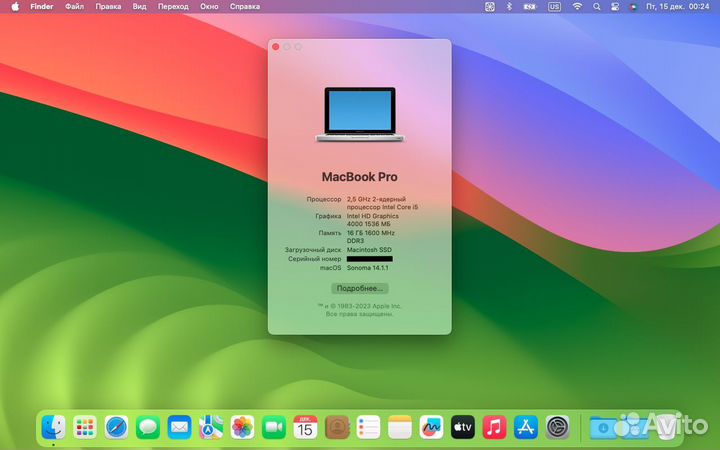Viewport: 720px width, 450px height.
Task: Launch FaceTime from the Dock
Action: (274, 428)
